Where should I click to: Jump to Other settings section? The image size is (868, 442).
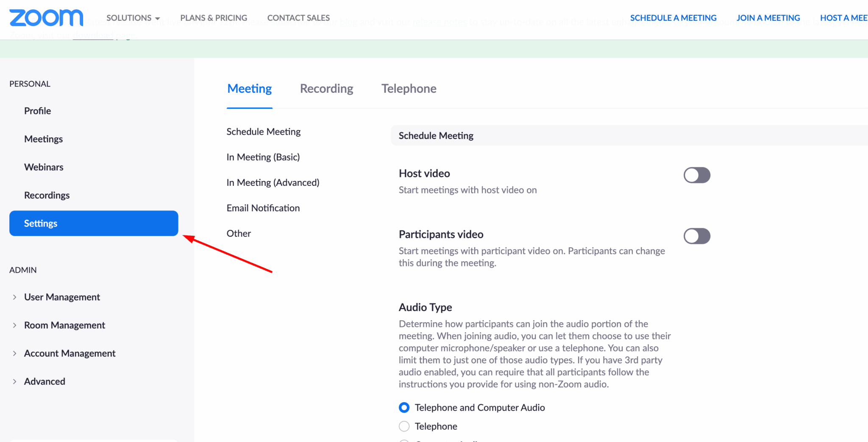pyautogui.click(x=239, y=233)
